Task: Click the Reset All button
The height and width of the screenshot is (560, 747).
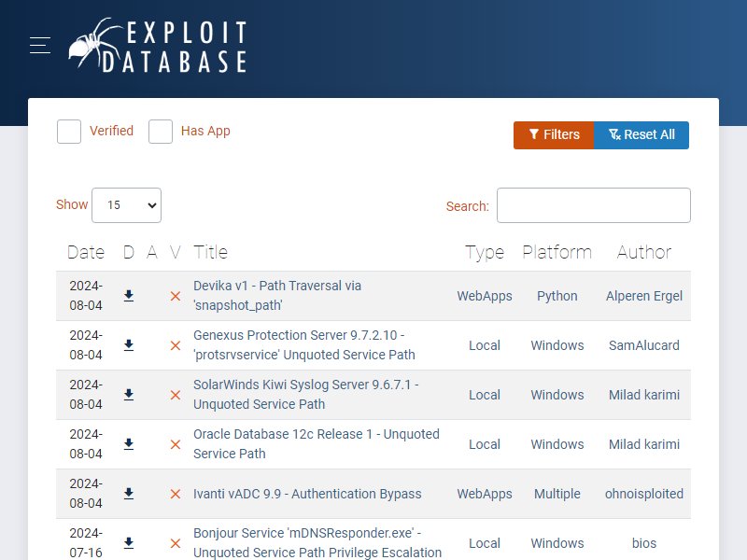Action: (x=641, y=135)
